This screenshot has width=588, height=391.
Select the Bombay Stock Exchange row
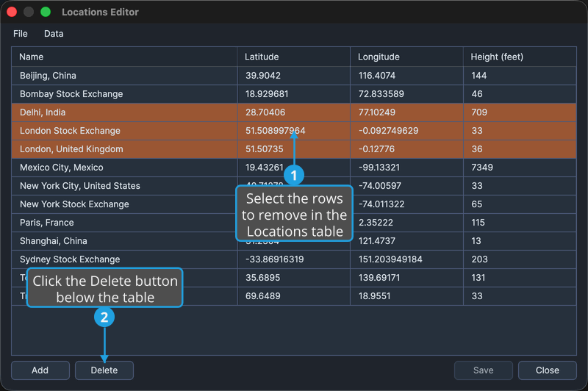(x=293, y=94)
